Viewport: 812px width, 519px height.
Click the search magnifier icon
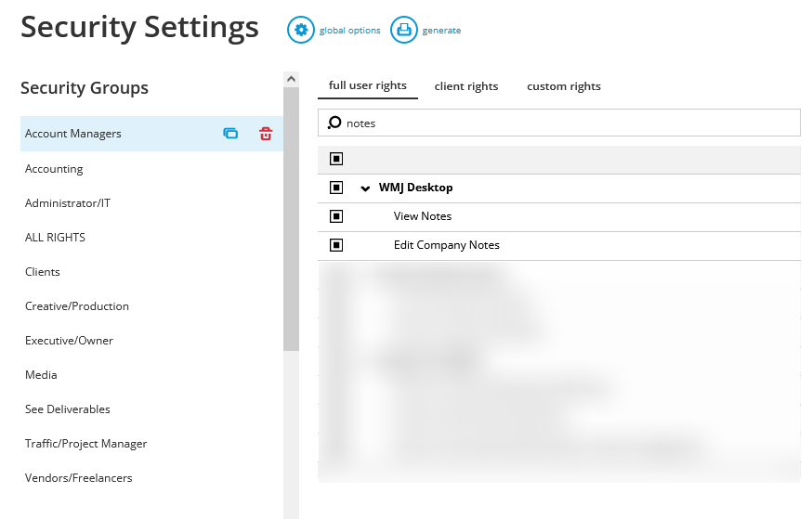[x=334, y=123]
